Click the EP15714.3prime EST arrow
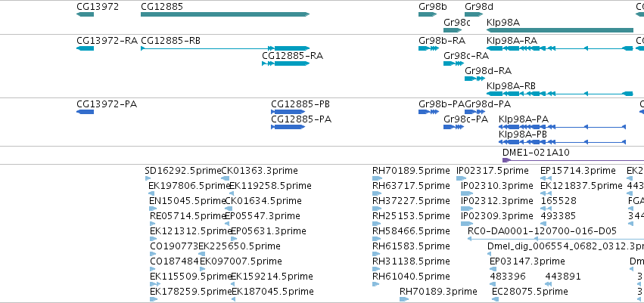 546,178
